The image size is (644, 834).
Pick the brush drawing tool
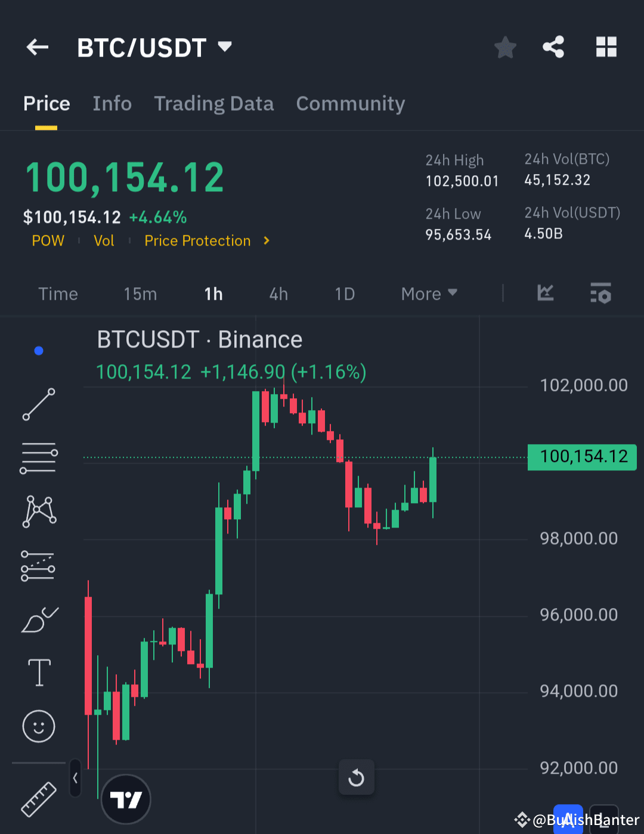pos(38,620)
